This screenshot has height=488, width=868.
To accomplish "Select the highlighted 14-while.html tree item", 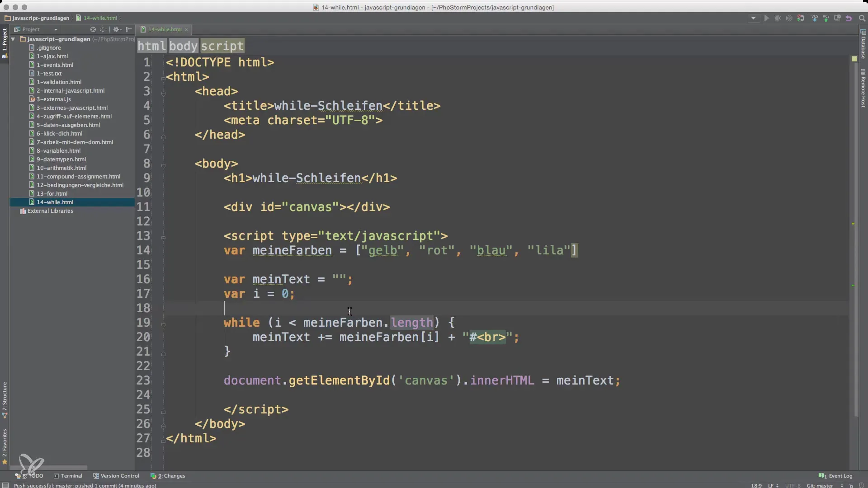I will click(72, 202).
